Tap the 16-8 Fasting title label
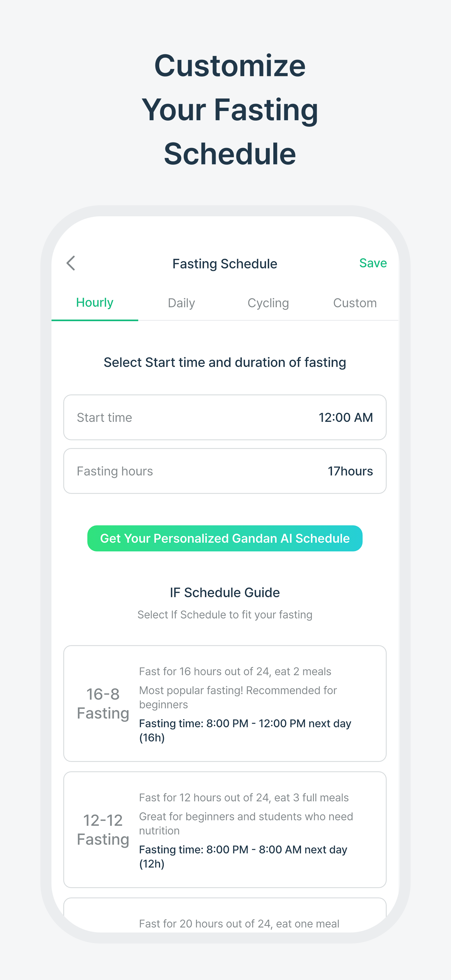The width and height of the screenshot is (451, 980). [103, 704]
